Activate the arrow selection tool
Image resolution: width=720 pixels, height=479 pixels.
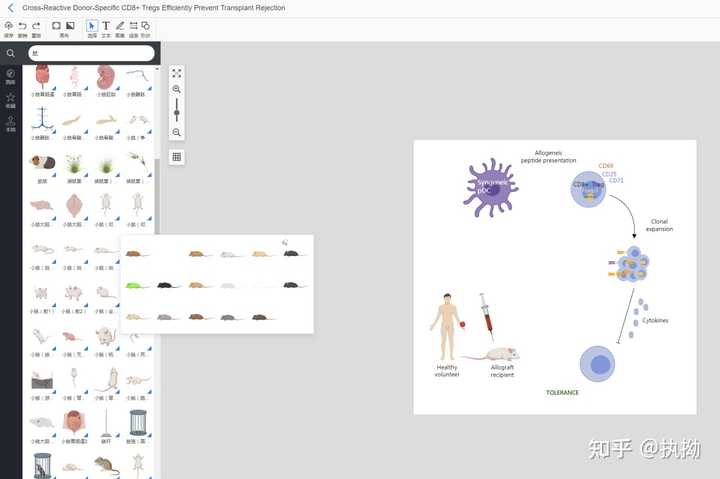(92, 26)
